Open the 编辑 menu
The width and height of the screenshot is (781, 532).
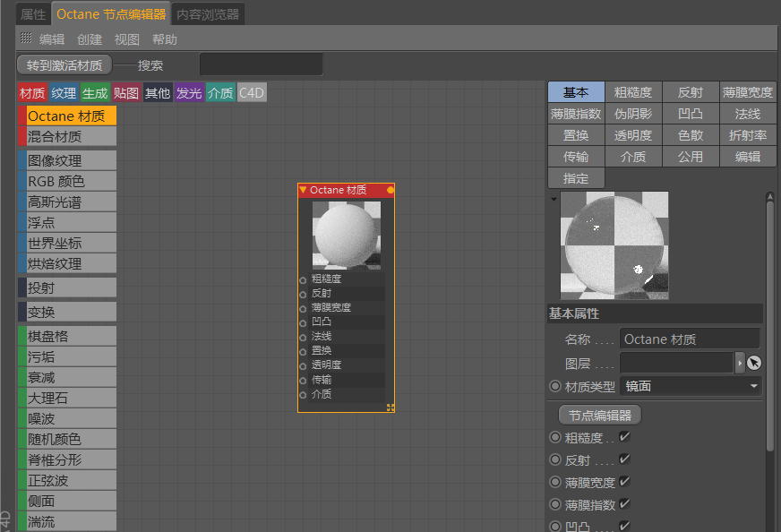52,39
